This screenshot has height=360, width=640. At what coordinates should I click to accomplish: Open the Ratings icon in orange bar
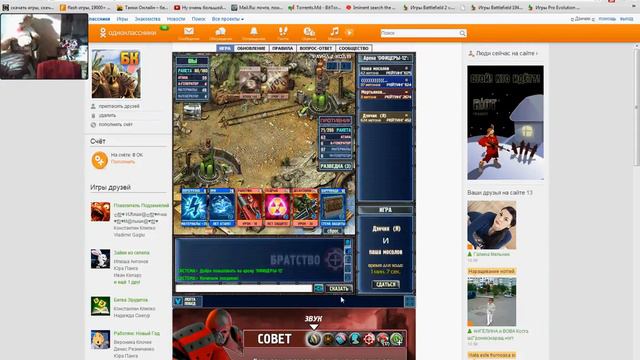[309, 32]
